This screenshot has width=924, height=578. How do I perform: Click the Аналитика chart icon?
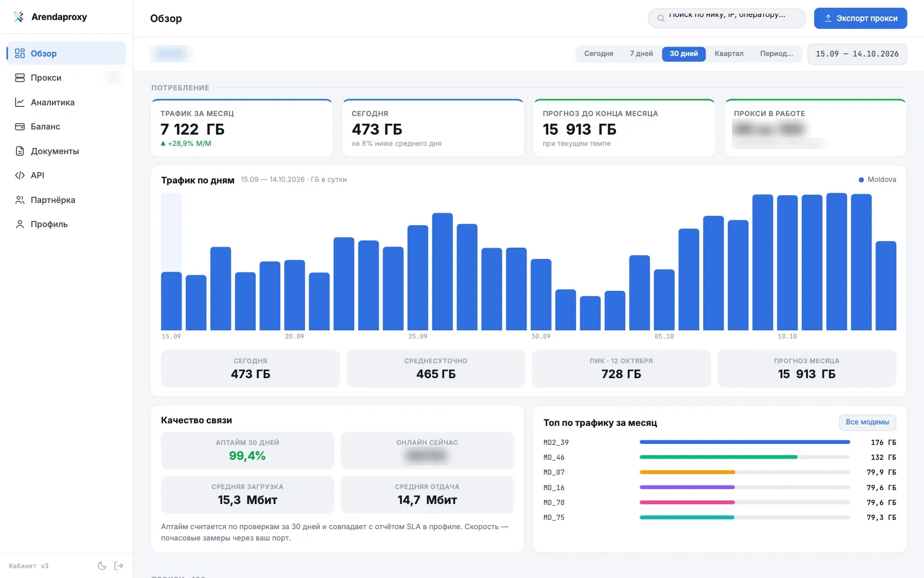20,102
